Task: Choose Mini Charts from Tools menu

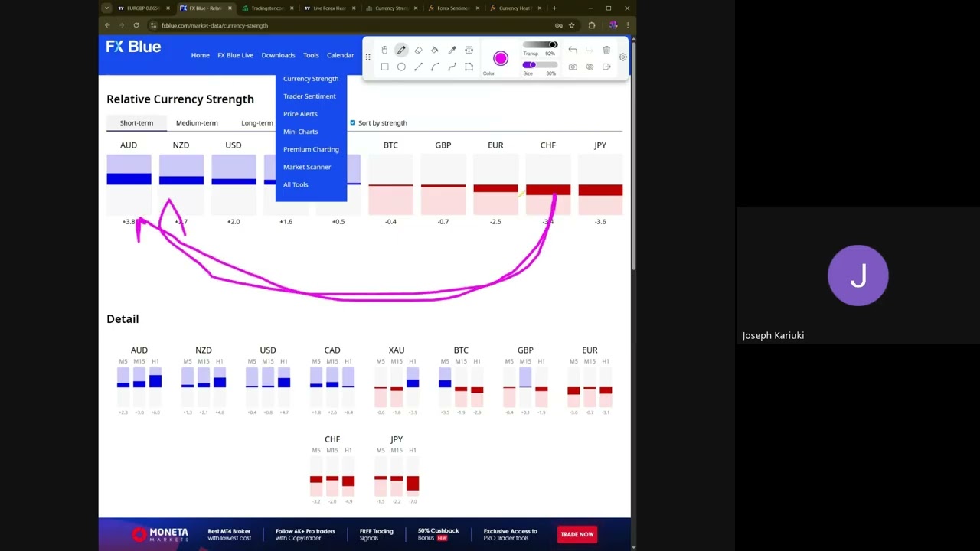Action: (x=300, y=132)
